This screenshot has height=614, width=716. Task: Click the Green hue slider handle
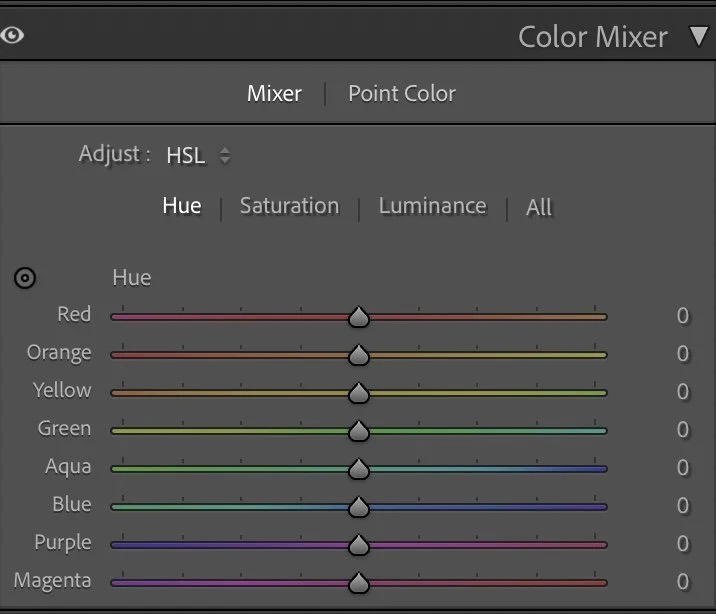click(x=359, y=431)
